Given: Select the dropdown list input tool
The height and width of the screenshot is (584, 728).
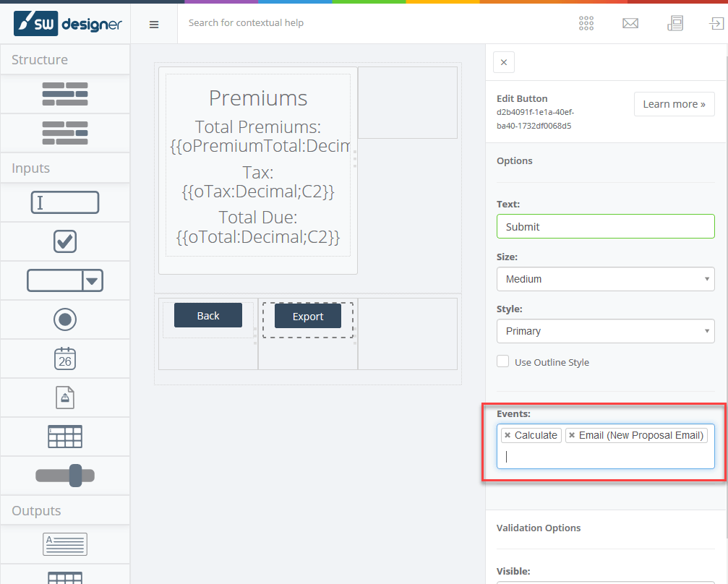Looking at the screenshot, I should [65, 280].
